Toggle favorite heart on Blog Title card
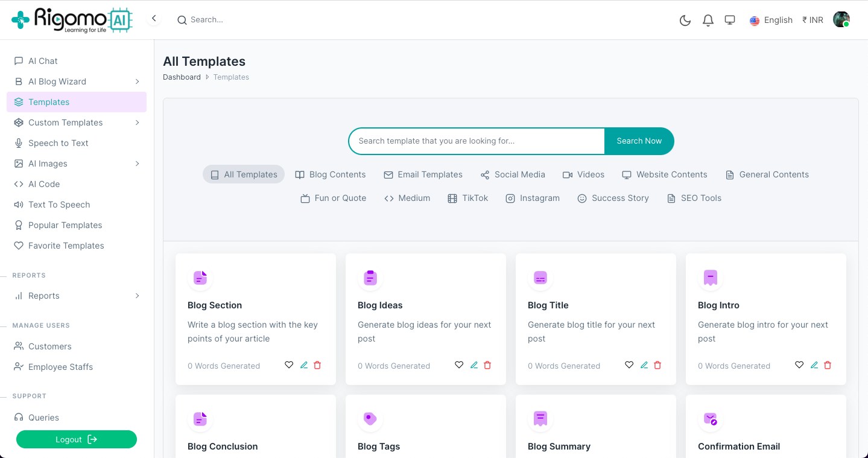 pos(629,365)
